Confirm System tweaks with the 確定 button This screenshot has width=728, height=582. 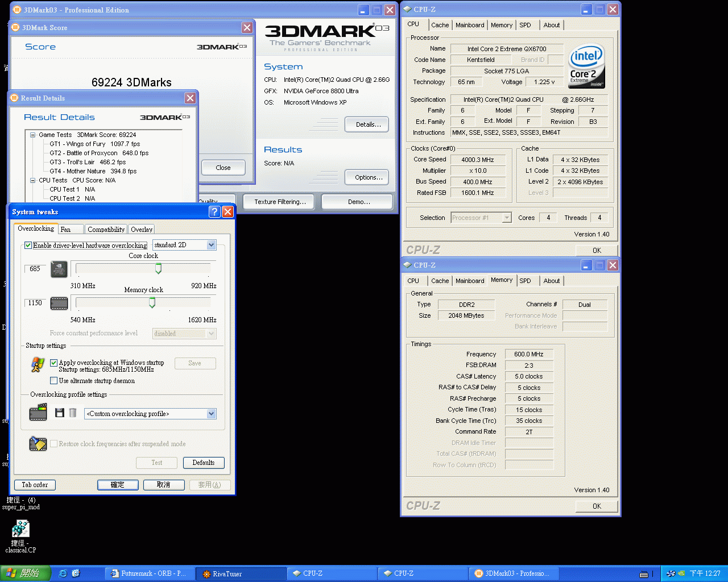point(118,485)
